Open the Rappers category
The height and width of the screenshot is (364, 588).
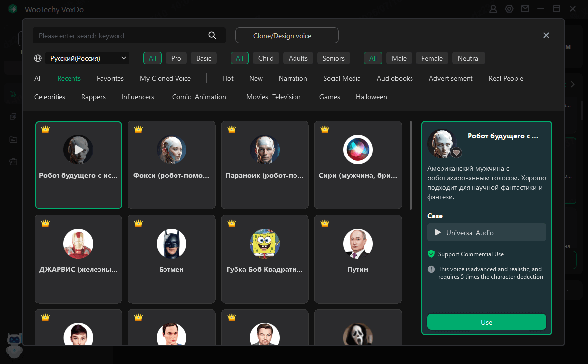(93, 97)
